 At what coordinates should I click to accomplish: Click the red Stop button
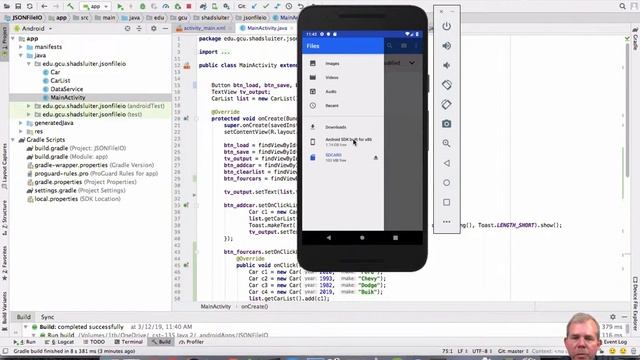(189, 7)
